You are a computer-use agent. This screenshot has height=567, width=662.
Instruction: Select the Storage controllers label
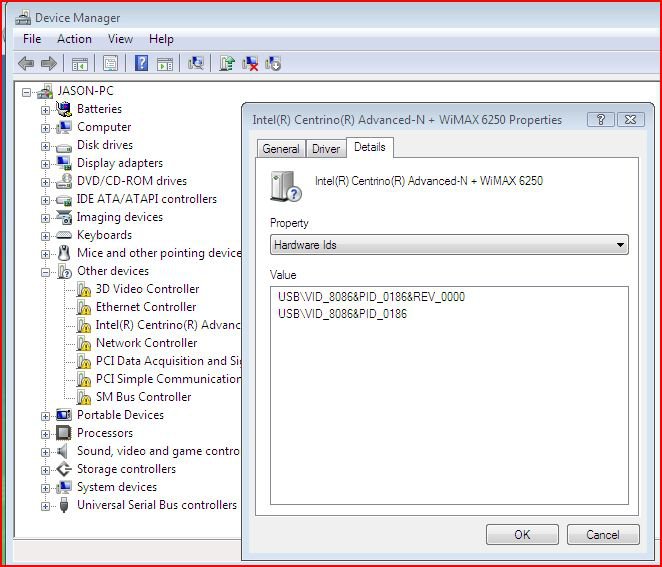coord(126,469)
